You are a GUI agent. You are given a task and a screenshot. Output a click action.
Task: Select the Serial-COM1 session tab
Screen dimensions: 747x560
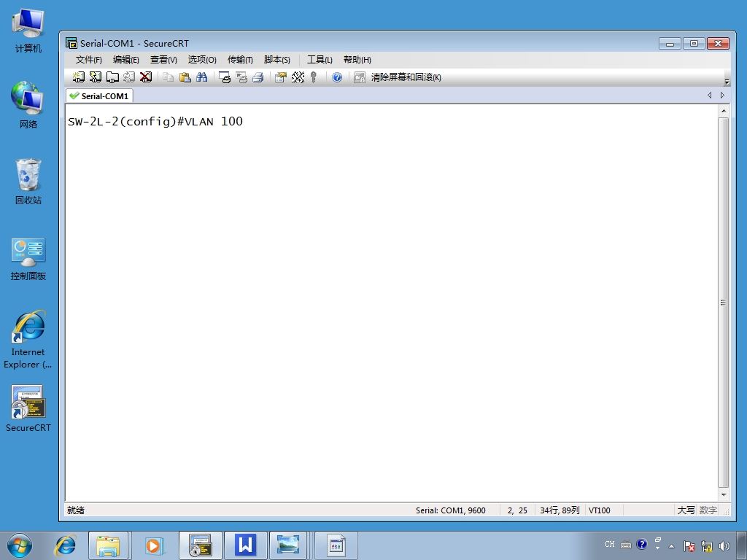[x=99, y=96]
